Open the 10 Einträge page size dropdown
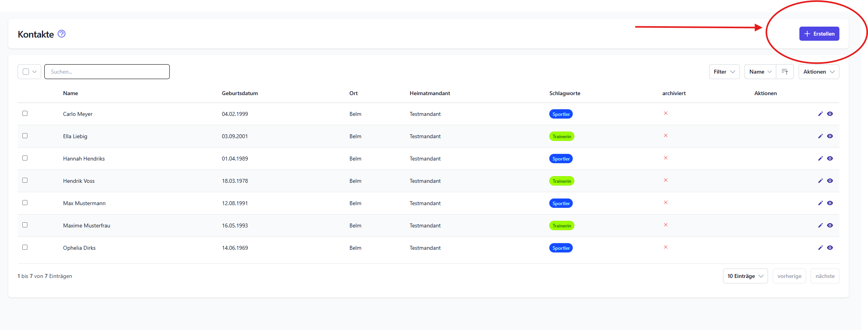The image size is (868, 330). coord(745,276)
